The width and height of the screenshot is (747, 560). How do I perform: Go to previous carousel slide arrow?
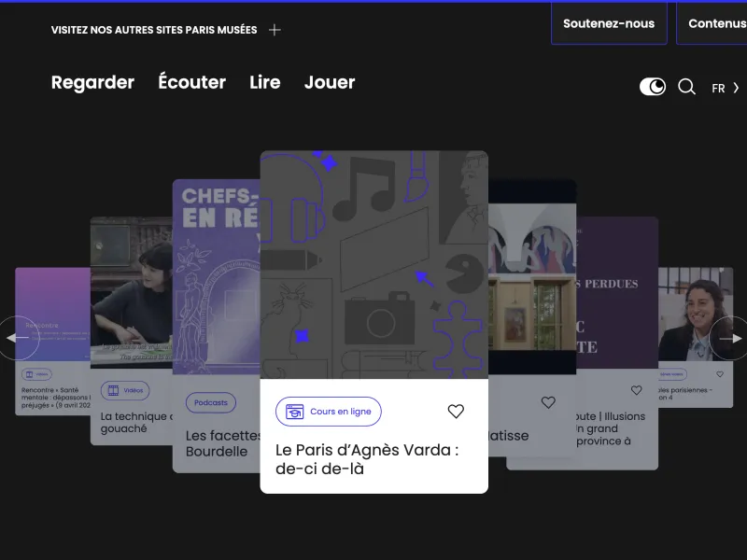18,338
